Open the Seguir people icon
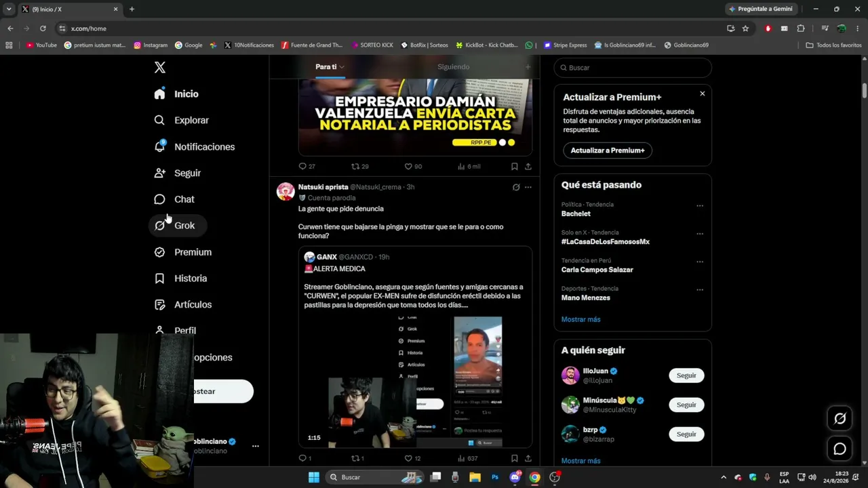 (159, 173)
